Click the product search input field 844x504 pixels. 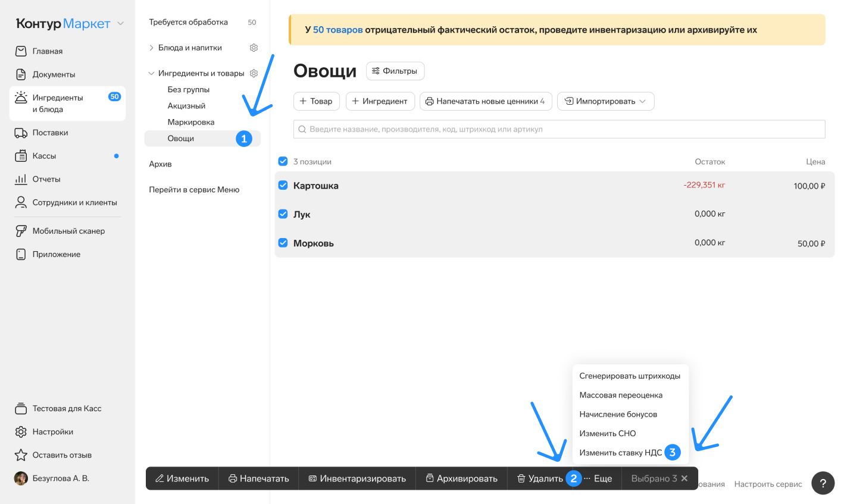(559, 129)
